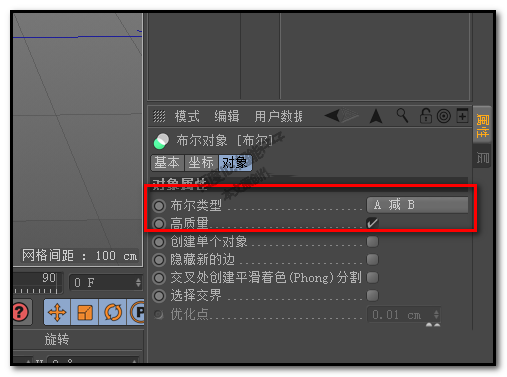Image resolution: width=507 pixels, height=377 pixels.
Task: Click the 旋转 column header
Action: click(57, 340)
